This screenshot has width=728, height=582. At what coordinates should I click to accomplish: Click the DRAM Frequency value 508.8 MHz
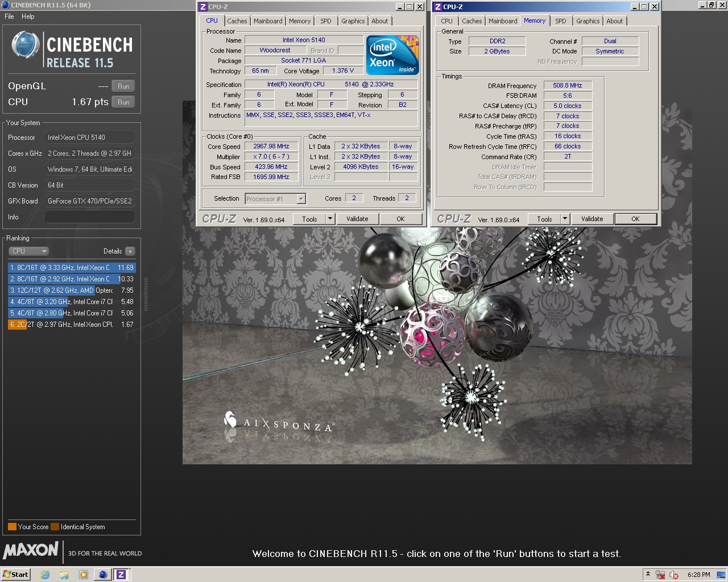tap(568, 85)
